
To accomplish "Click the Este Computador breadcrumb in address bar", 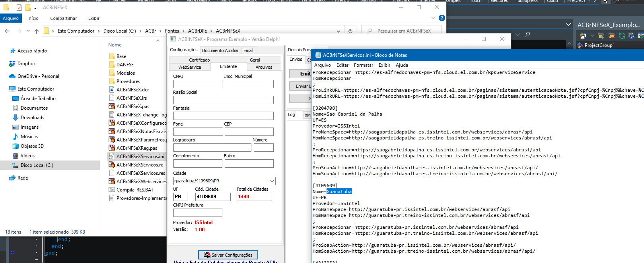I will coord(76,31).
